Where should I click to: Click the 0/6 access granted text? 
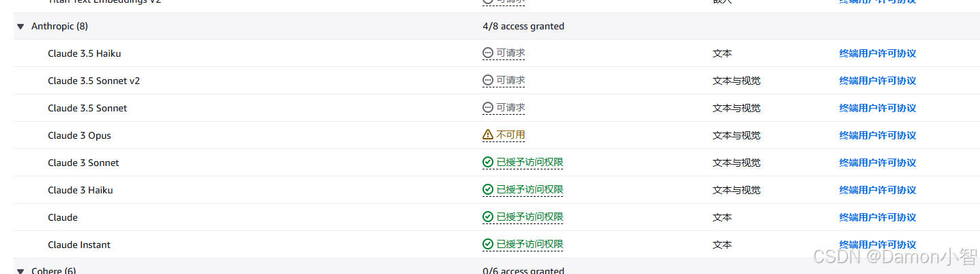click(x=523, y=271)
